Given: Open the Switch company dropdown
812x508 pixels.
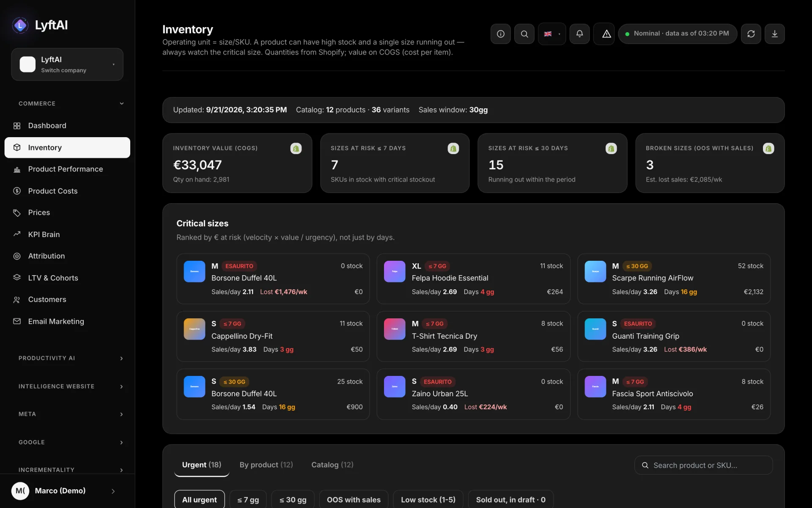Looking at the screenshot, I should [x=67, y=64].
